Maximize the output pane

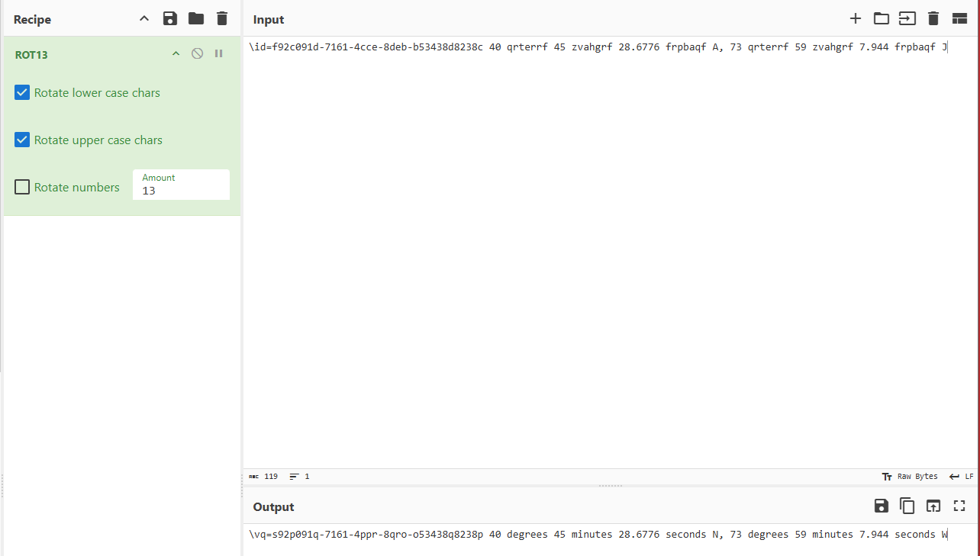(959, 506)
